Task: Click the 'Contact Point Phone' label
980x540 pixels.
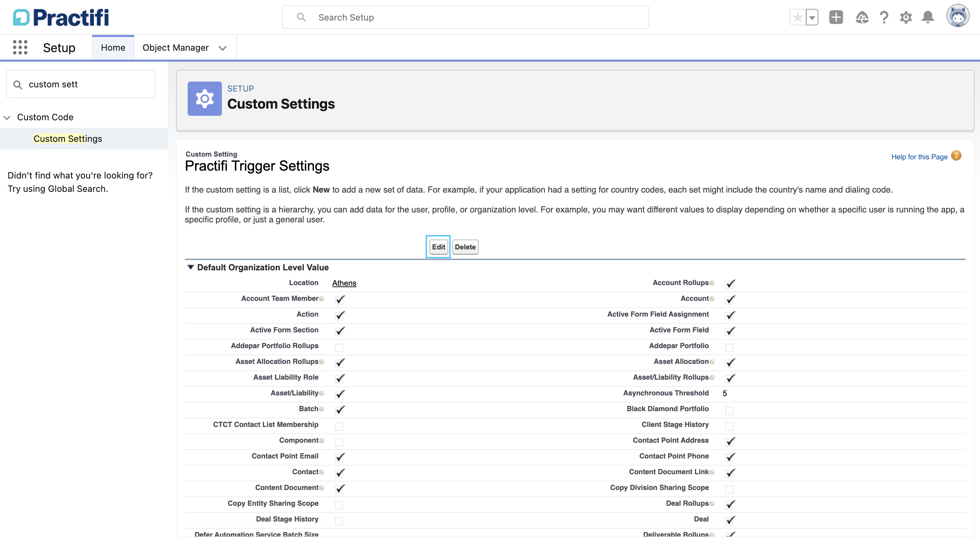Action: click(674, 456)
